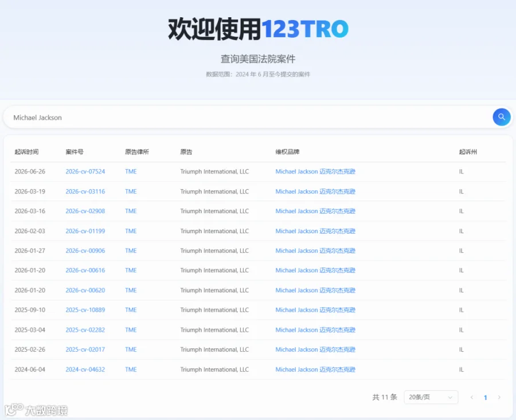Click the 维权品牌 column header
Viewport: 516px width, 420px height.
coord(287,152)
